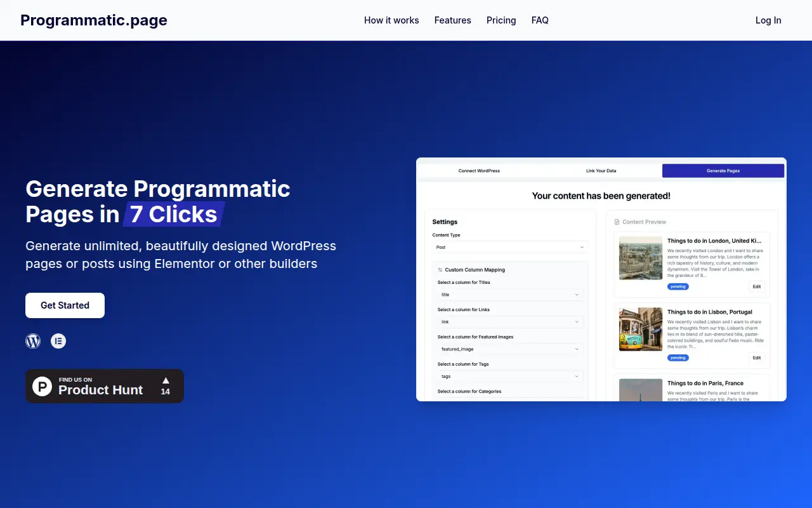
Task: Switch to the Link Your Data tab
Action: (x=601, y=171)
